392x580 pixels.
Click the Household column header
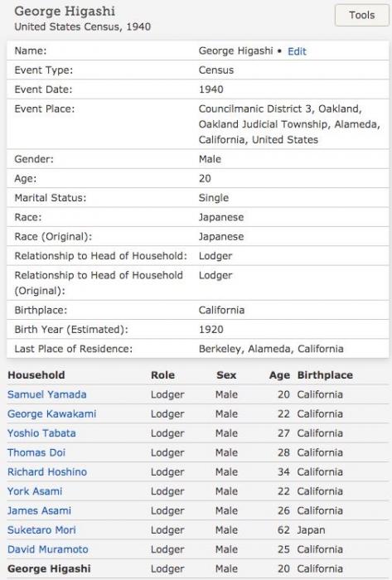[x=36, y=375]
